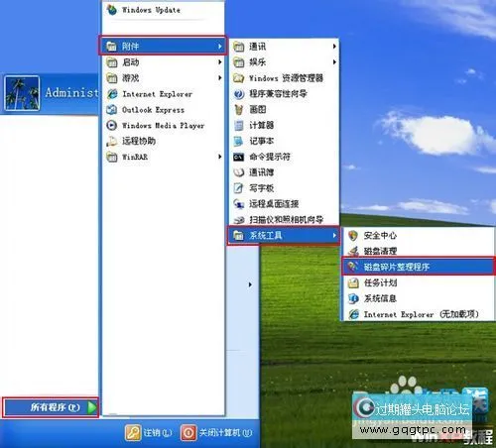
Task: Click the 程序兼容性向导 icon
Action: click(239, 94)
